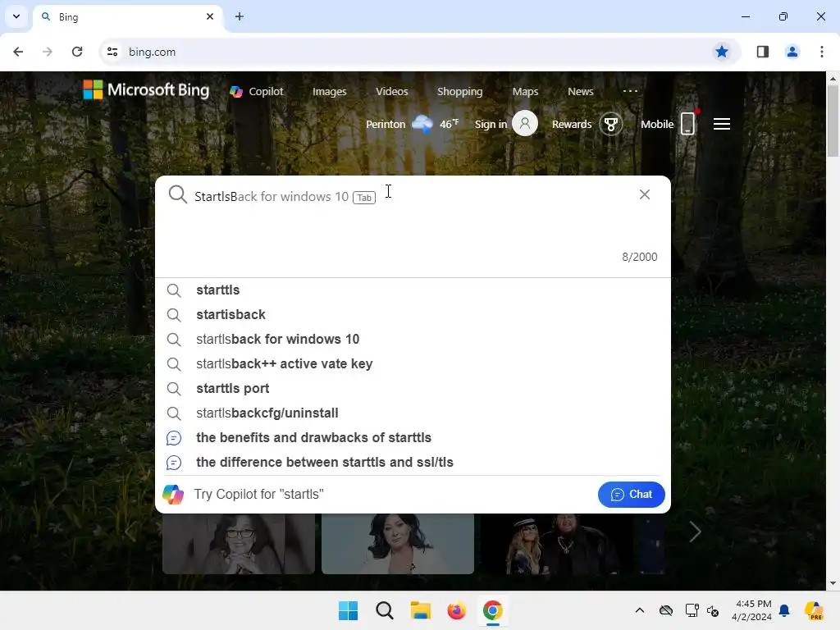The width and height of the screenshot is (840, 630).
Task: Go back to the previous page
Action: 18,52
